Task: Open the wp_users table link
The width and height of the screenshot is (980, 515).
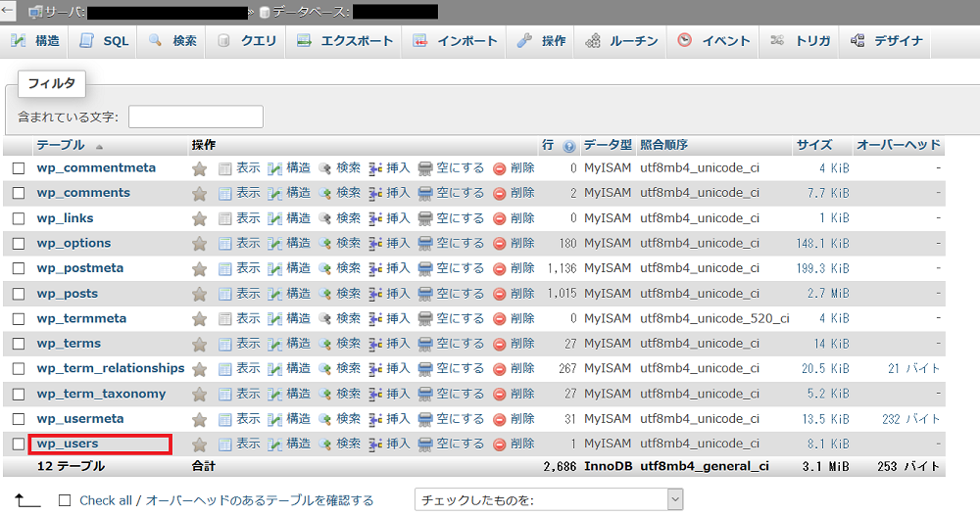Action: (68, 444)
